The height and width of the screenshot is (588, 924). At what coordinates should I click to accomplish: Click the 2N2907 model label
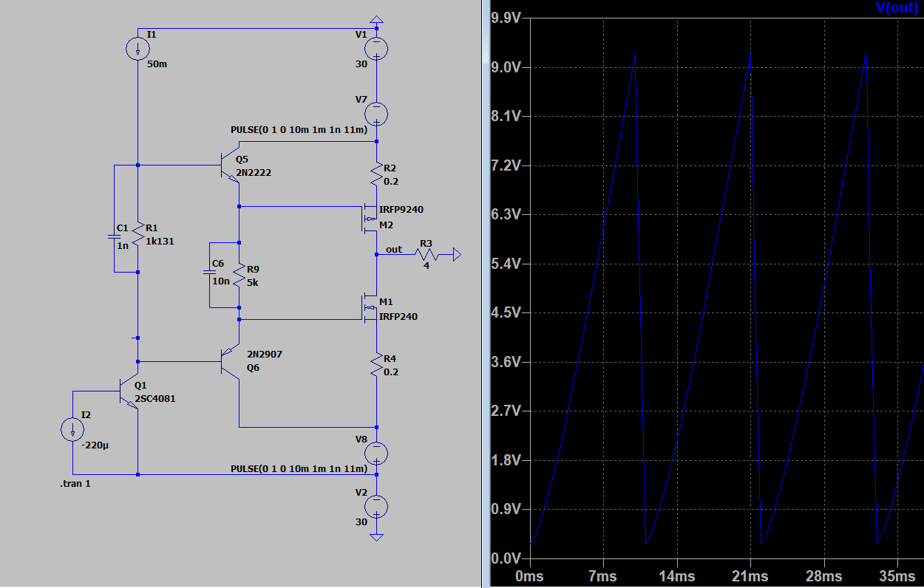point(265,355)
